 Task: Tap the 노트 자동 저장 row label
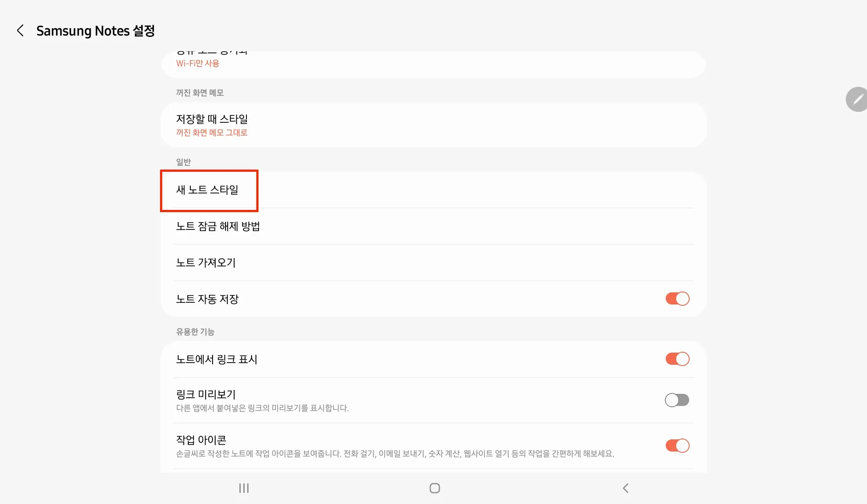pyautogui.click(x=207, y=299)
